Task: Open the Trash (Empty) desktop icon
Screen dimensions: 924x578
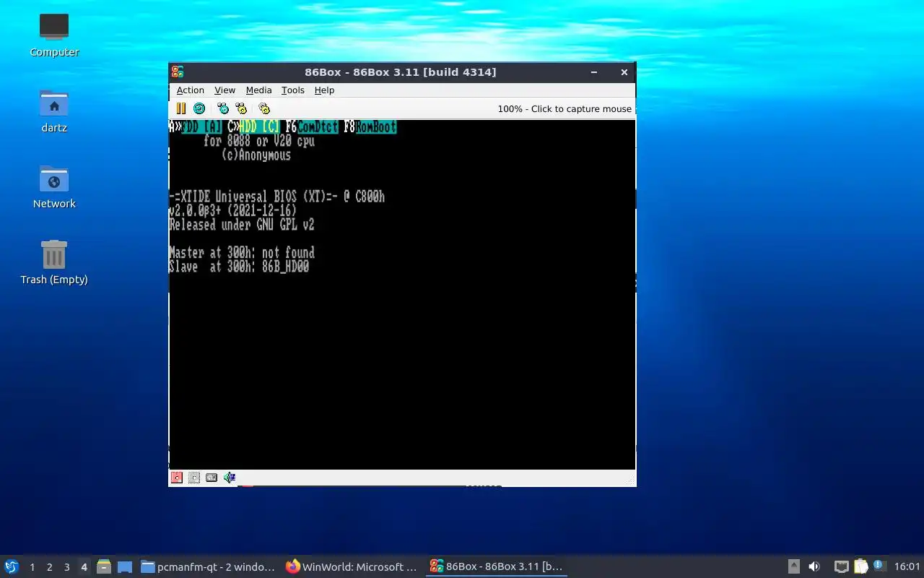Action: point(54,263)
